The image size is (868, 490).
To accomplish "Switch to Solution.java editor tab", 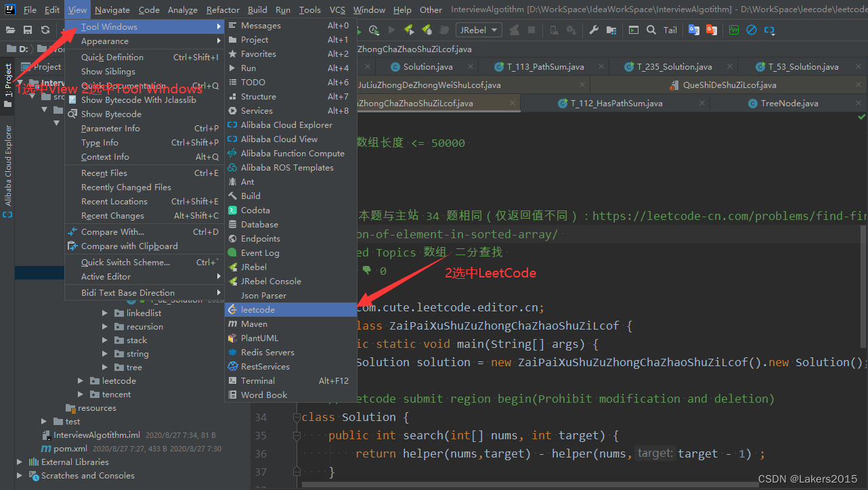I will (x=427, y=66).
